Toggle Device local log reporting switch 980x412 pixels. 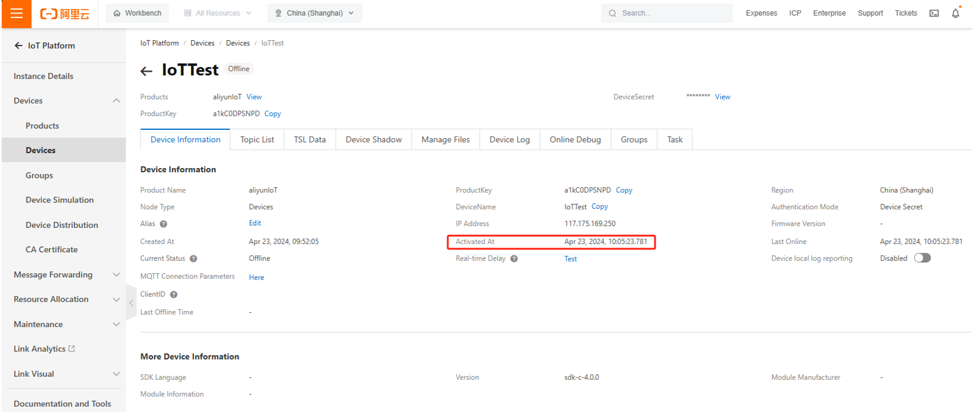pos(922,258)
